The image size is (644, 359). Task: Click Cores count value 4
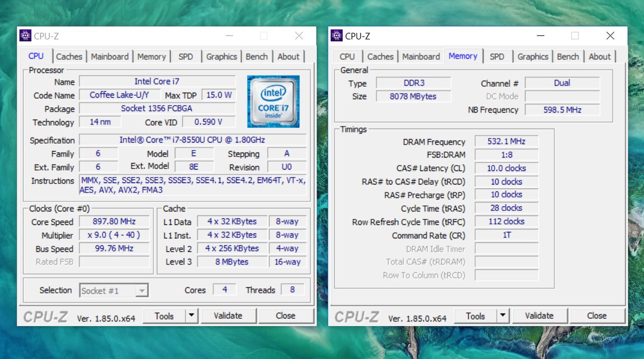tap(224, 290)
